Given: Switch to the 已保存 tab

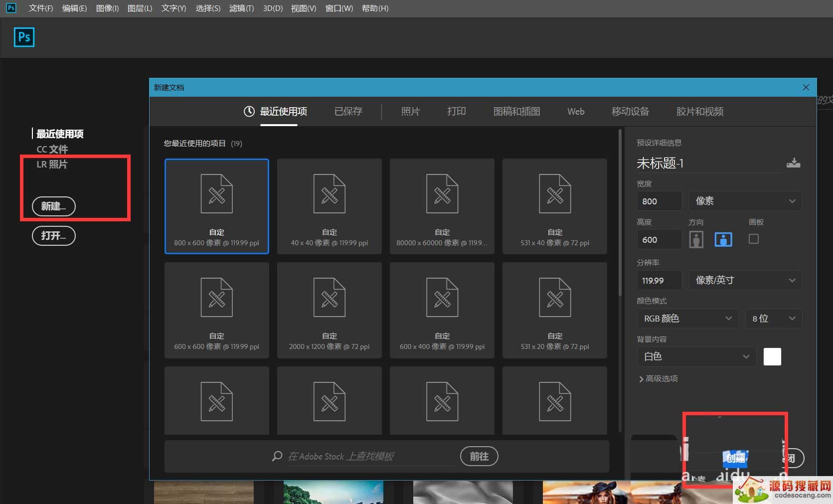Looking at the screenshot, I should tap(348, 111).
